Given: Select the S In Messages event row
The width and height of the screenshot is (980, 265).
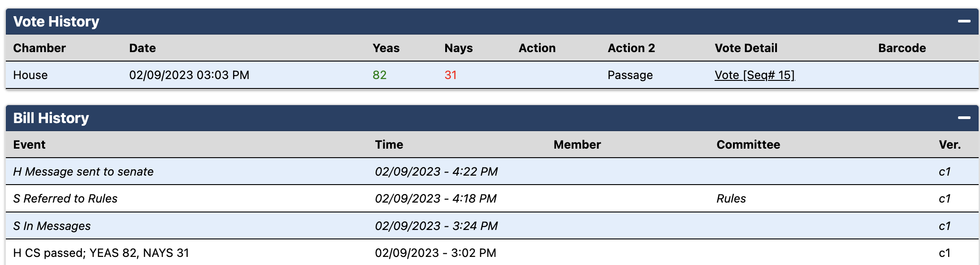Looking at the screenshot, I should point(52,226).
